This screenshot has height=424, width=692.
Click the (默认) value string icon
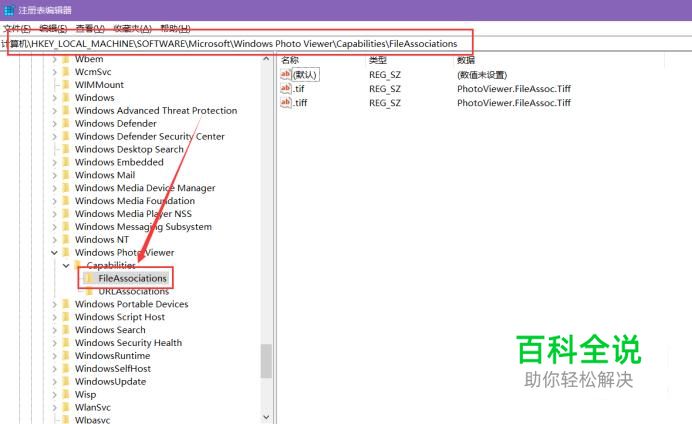point(286,75)
